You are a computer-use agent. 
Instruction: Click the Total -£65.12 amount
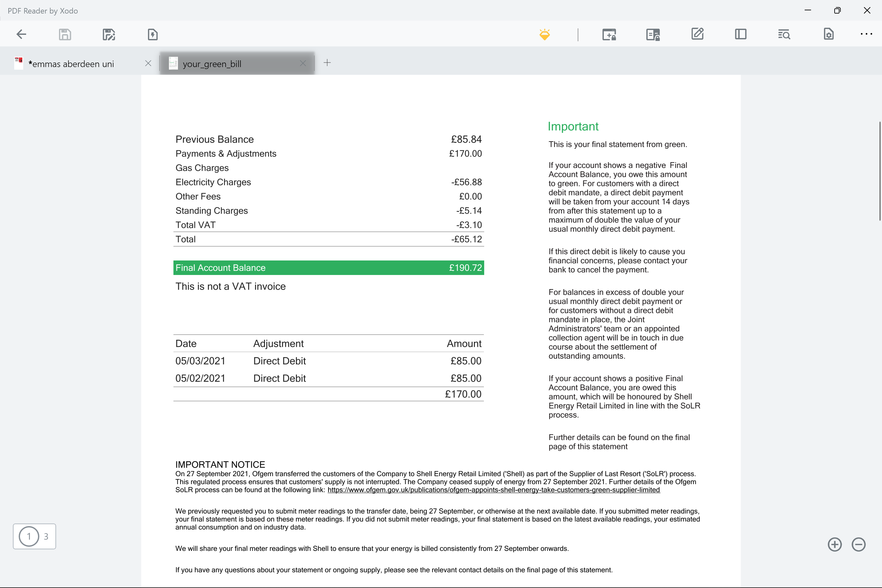(x=466, y=239)
